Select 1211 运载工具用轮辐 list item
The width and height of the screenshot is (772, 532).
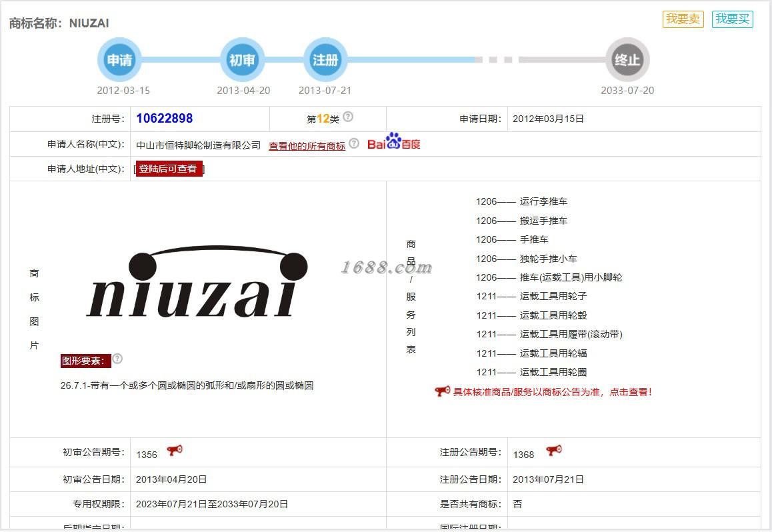[x=531, y=353]
